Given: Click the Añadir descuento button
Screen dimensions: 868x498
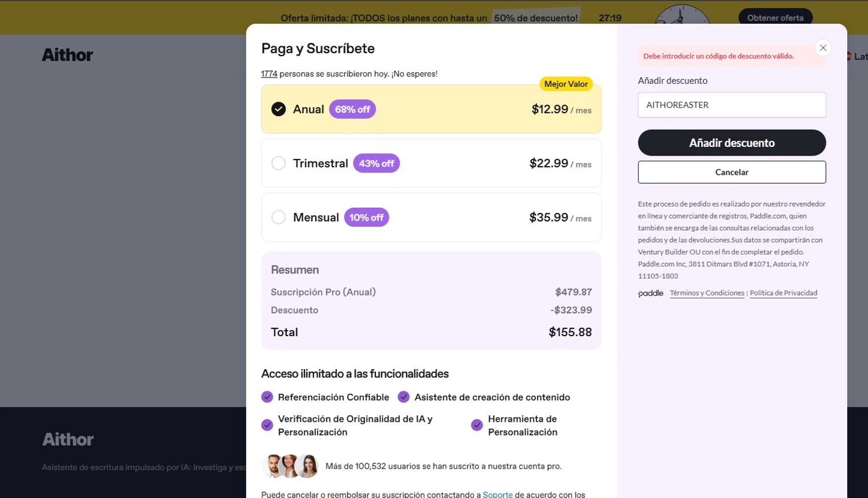Looking at the screenshot, I should click(x=731, y=143).
